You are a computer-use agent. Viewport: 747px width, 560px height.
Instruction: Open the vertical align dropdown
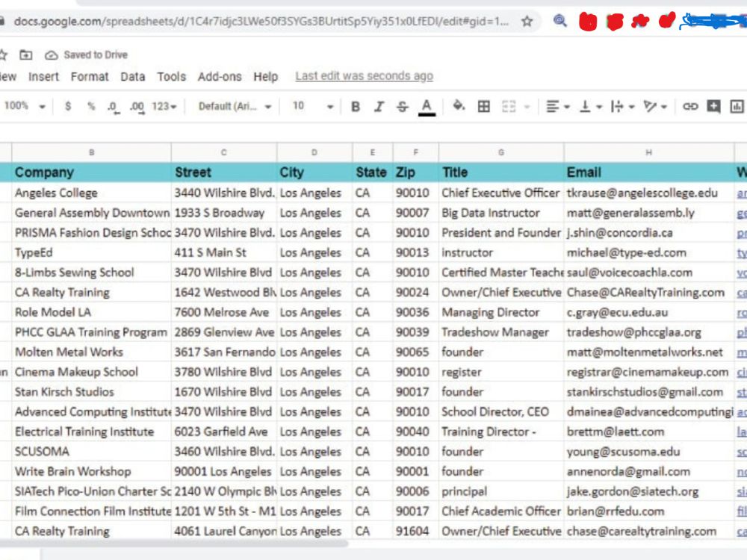(590, 106)
